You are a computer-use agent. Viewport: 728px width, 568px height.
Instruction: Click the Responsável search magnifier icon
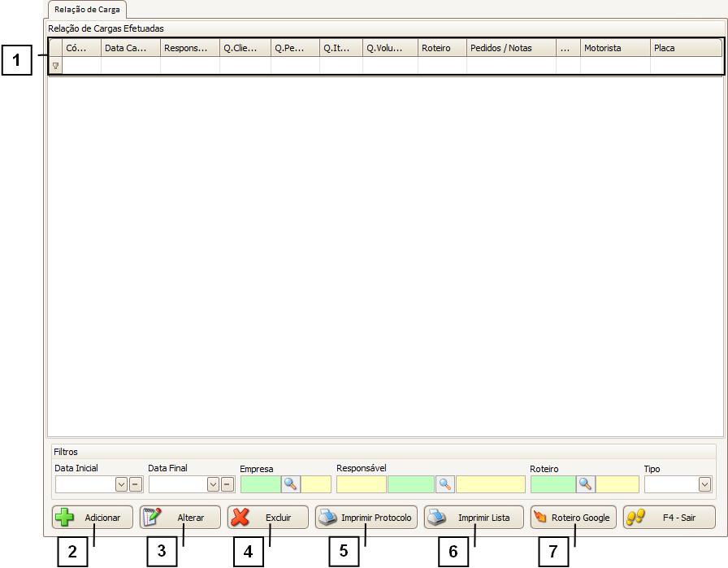coord(444,484)
